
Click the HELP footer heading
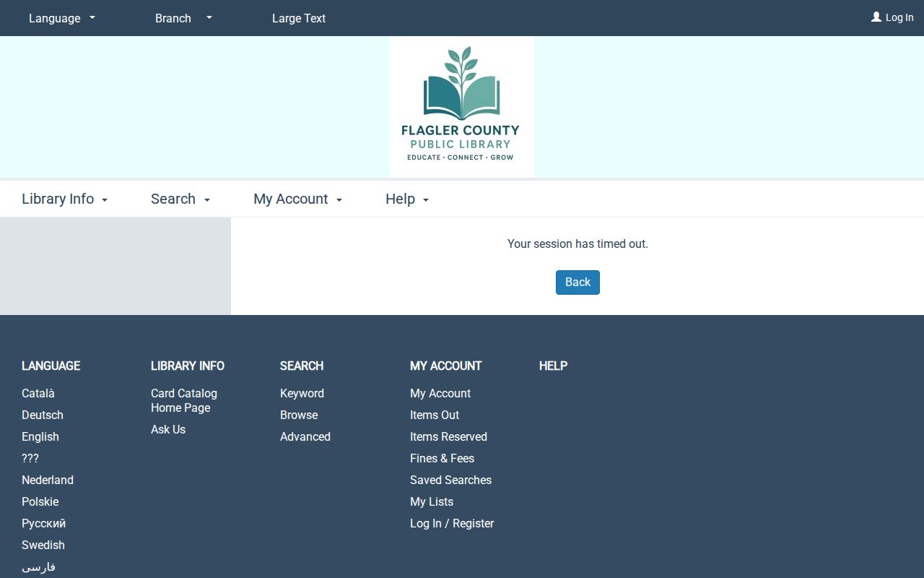click(x=553, y=366)
